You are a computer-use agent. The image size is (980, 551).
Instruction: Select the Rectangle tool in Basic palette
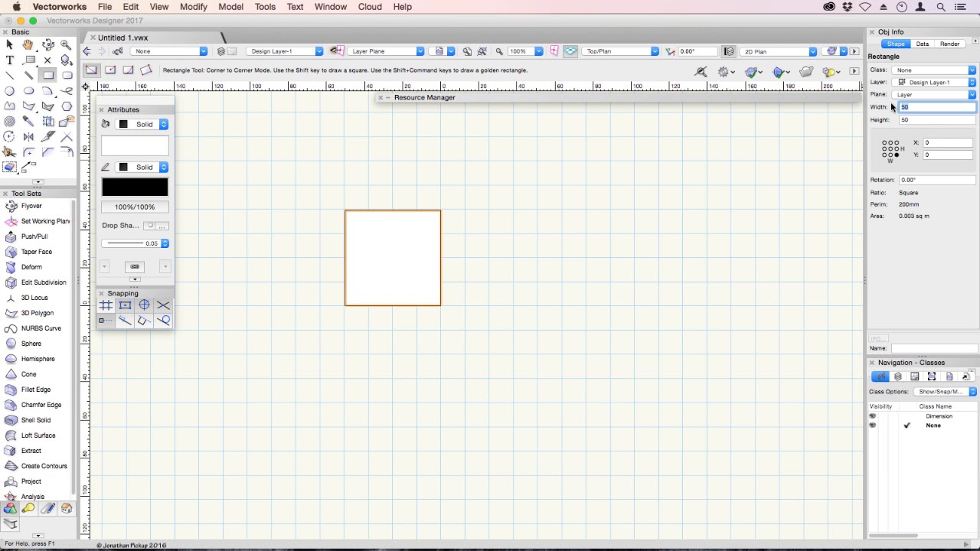point(47,76)
